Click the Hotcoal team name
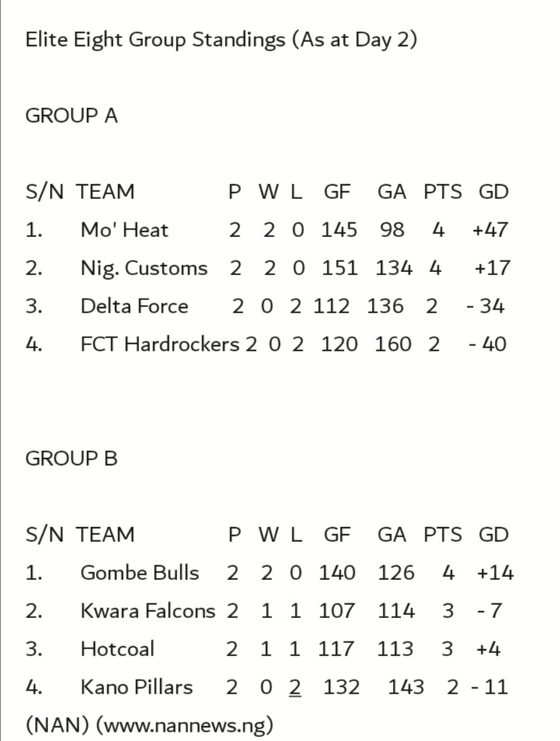The image size is (560, 741). (117, 649)
